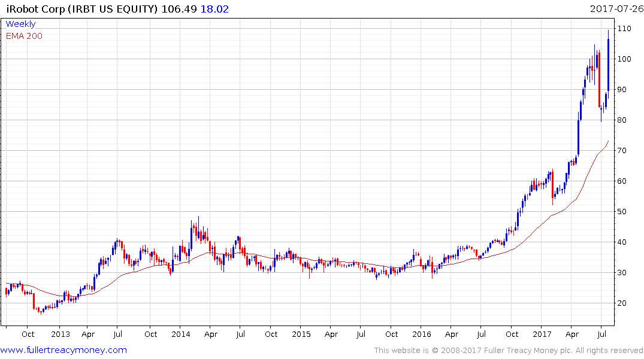Click the 30 price axis label
The height and width of the screenshot is (359, 644).
tap(622, 272)
